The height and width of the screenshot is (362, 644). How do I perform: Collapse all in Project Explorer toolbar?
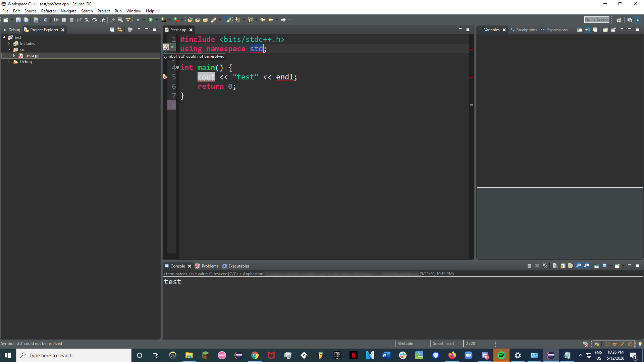[x=112, y=29]
